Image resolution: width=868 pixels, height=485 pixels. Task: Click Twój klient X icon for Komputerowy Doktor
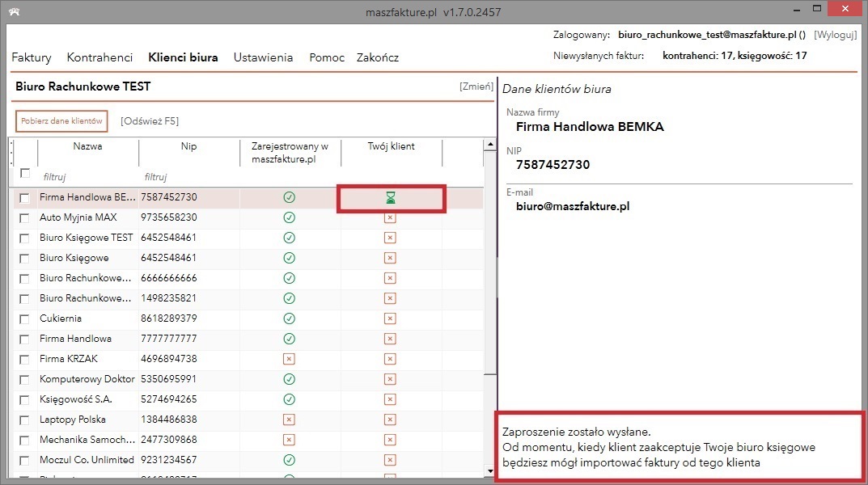[x=390, y=379]
